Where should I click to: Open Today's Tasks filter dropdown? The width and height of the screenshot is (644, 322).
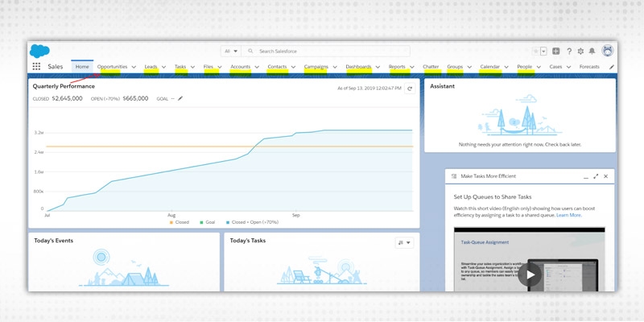404,242
